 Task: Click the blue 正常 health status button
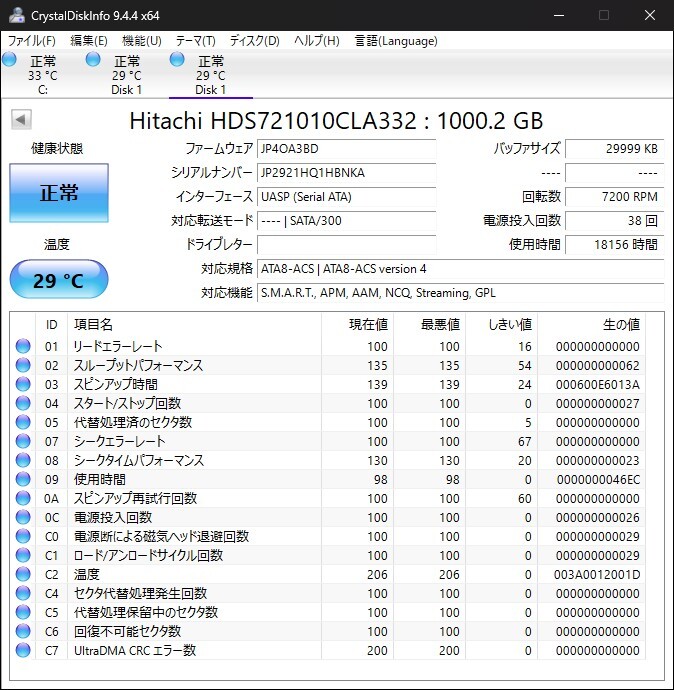point(59,193)
